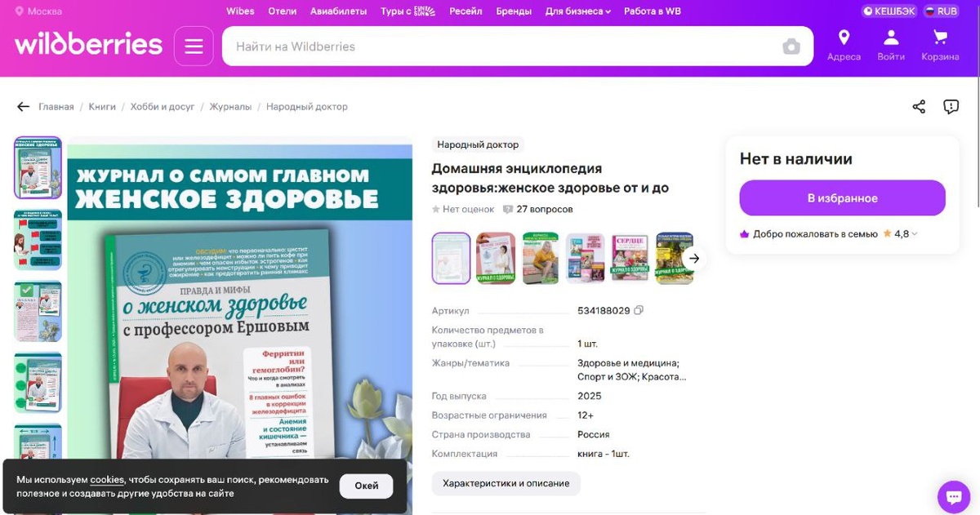Add the product via В избранное
Viewport: 980px width, 515px height.
(842, 198)
